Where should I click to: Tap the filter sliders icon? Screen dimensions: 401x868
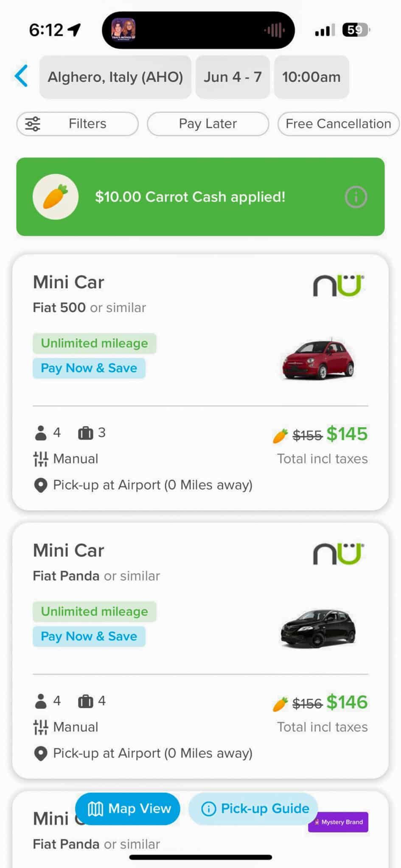click(x=33, y=124)
